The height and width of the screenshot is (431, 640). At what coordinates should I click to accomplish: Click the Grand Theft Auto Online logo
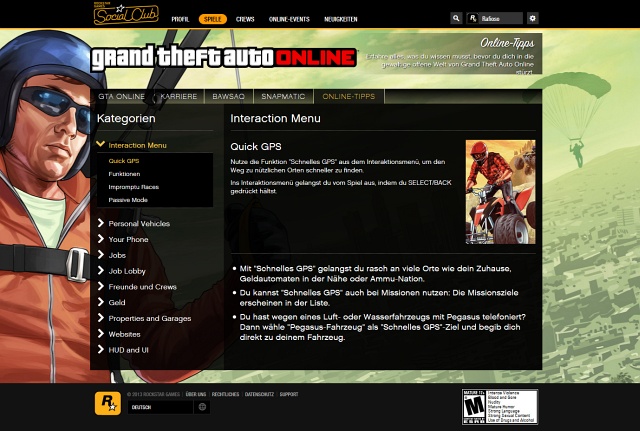pos(224,58)
